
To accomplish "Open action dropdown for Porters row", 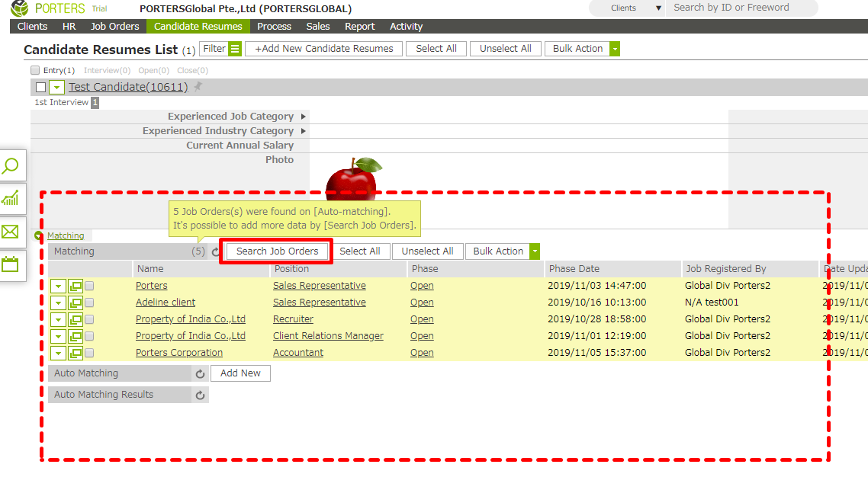I will pyautogui.click(x=58, y=286).
